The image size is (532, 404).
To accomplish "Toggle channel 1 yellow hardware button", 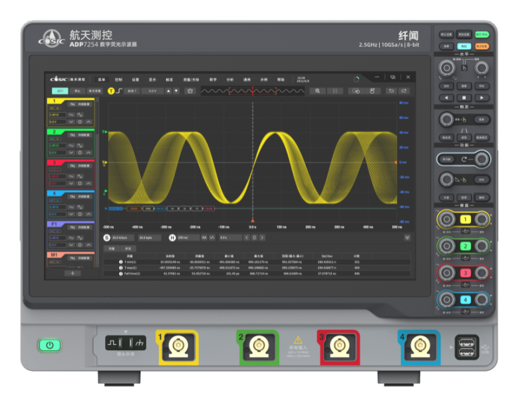I will point(465,220).
